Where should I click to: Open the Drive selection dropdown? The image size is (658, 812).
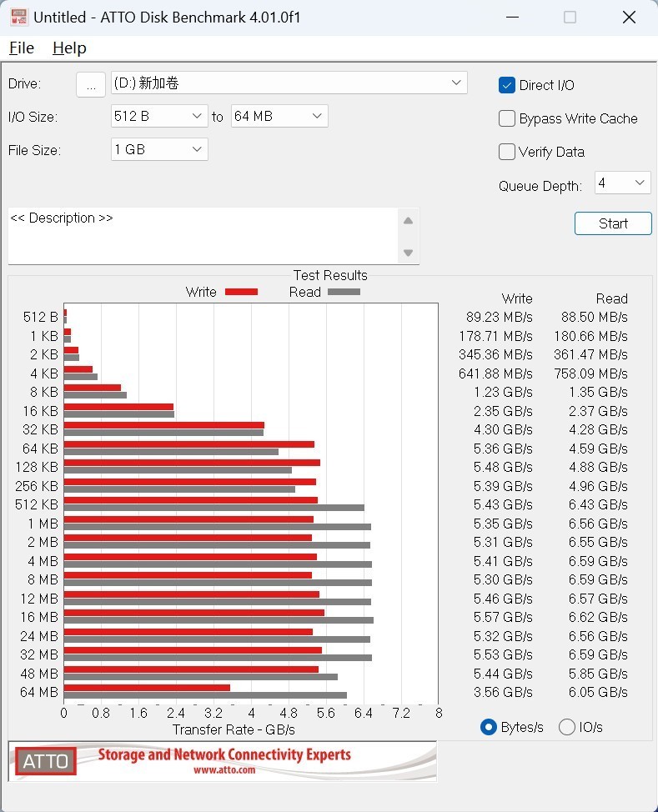click(289, 83)
